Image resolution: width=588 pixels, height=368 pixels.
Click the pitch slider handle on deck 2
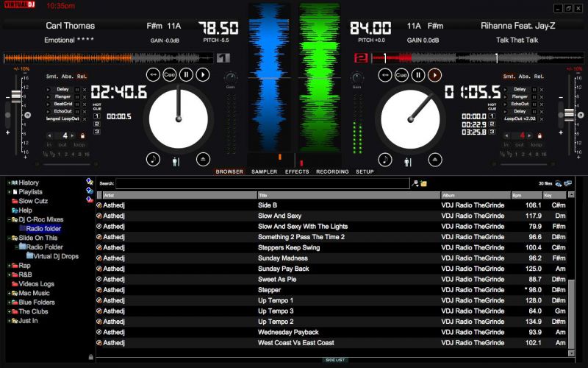click(569, 115)
